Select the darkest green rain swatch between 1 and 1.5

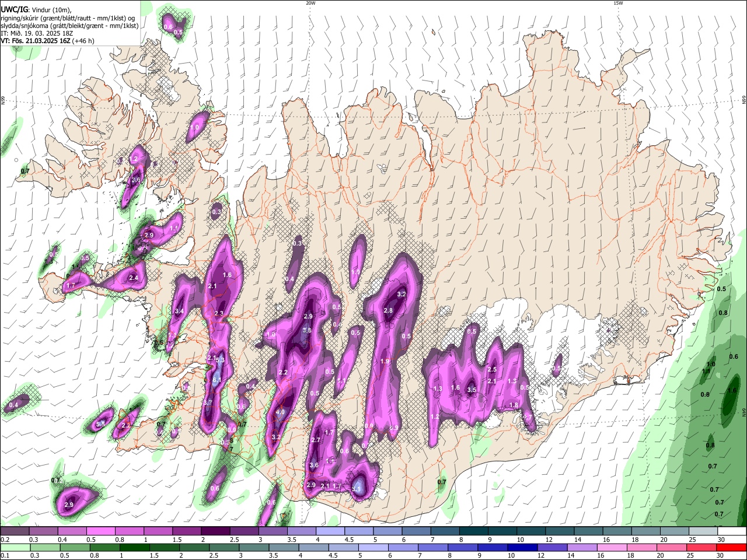(134, 547)
